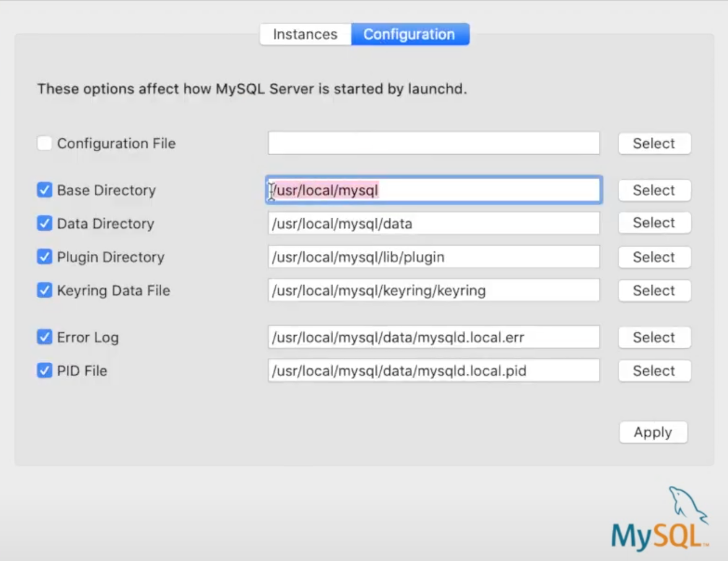Click Select beside Plugin Directory
Image resolution: width=728 pixels, height=561 pixels.
[654, 258]
